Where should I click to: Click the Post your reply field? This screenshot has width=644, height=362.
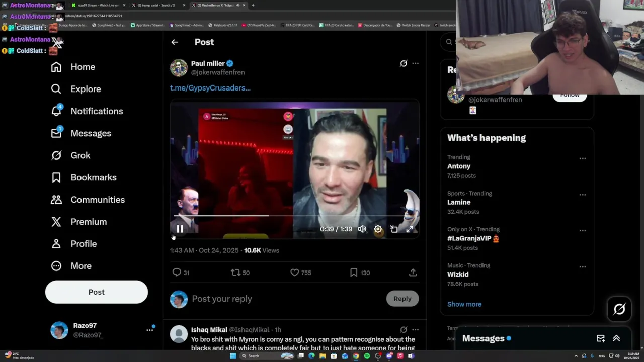point(287,299)
